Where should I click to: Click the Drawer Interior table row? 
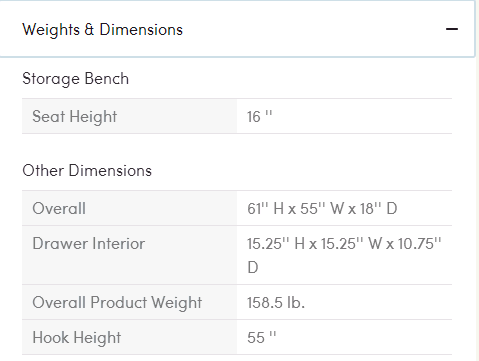237,255
